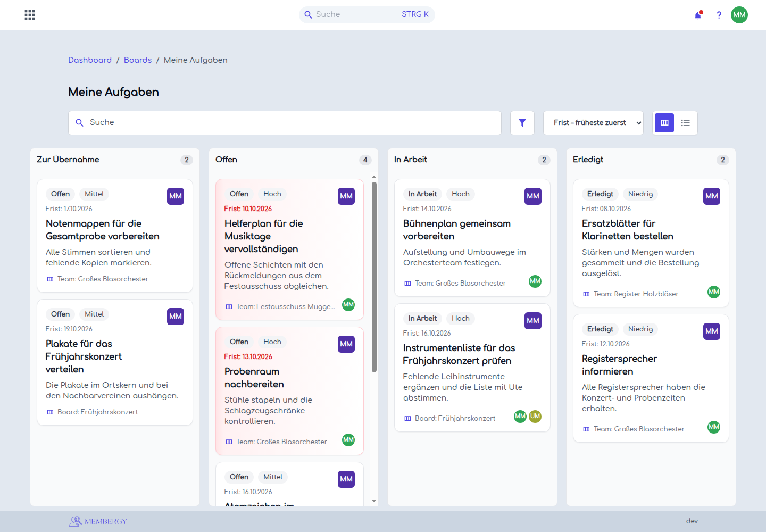Click the board icon next to Team: Festausschuss
This screenshot has width=766, height=532.
point(229,307)
